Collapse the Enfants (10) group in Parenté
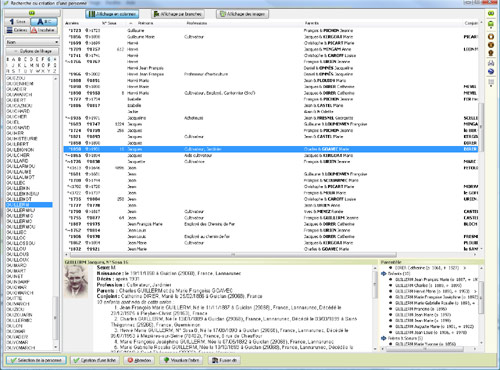Image resolution: width=500 pixels, height=370 pixels. [384, 274]
